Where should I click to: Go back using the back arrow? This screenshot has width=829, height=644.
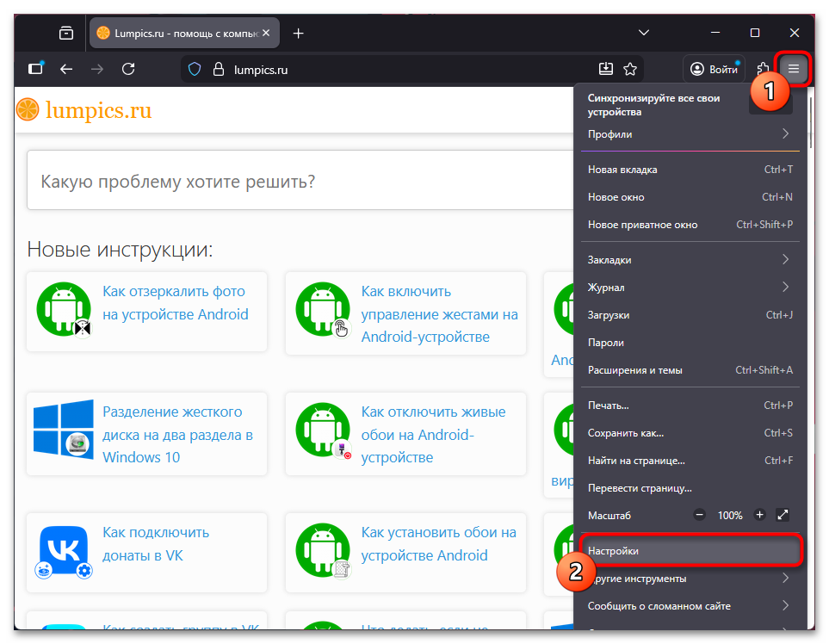[66, 69]
